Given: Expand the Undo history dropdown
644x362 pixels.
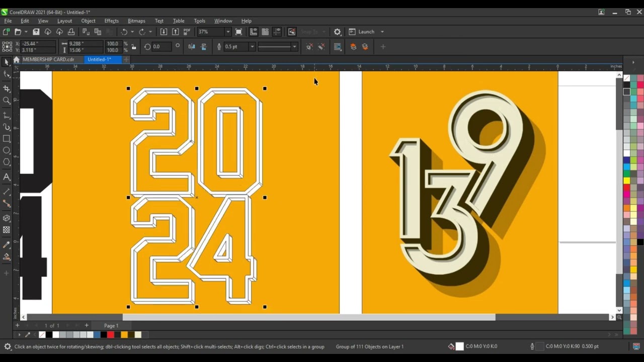Looking at the screenshot, I should click(x=132, y=32).
